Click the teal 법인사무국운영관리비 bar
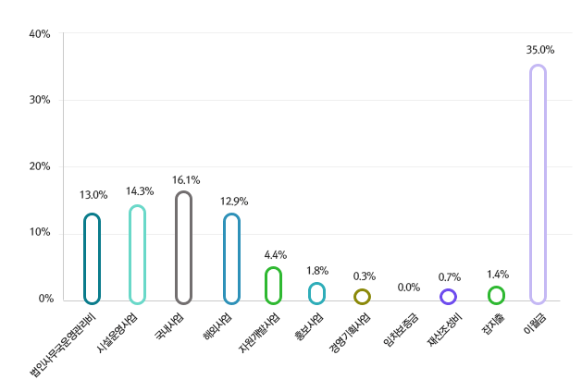This screenshot has width=582, height=392. [x=92, y=258]
